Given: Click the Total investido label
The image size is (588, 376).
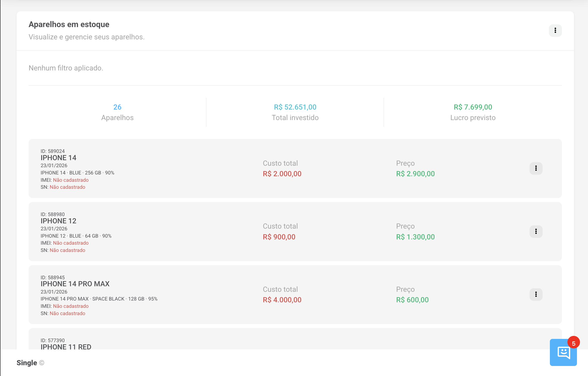Looking at the screenshot, I should tap(295, 118).
